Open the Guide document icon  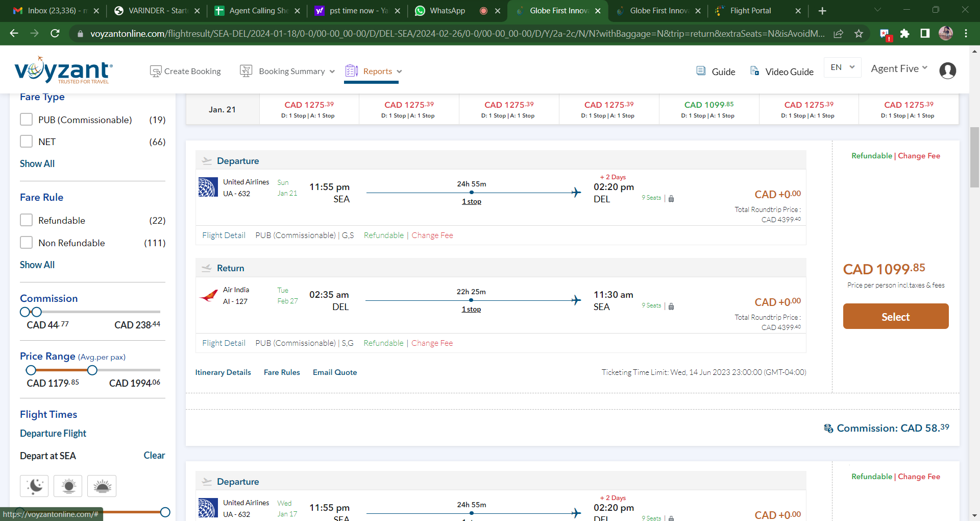(701, 71)
